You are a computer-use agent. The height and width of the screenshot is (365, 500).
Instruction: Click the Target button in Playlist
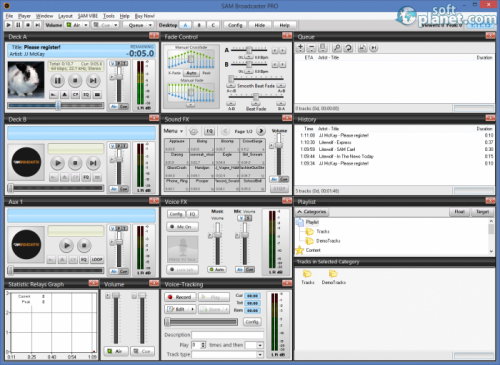482,212
